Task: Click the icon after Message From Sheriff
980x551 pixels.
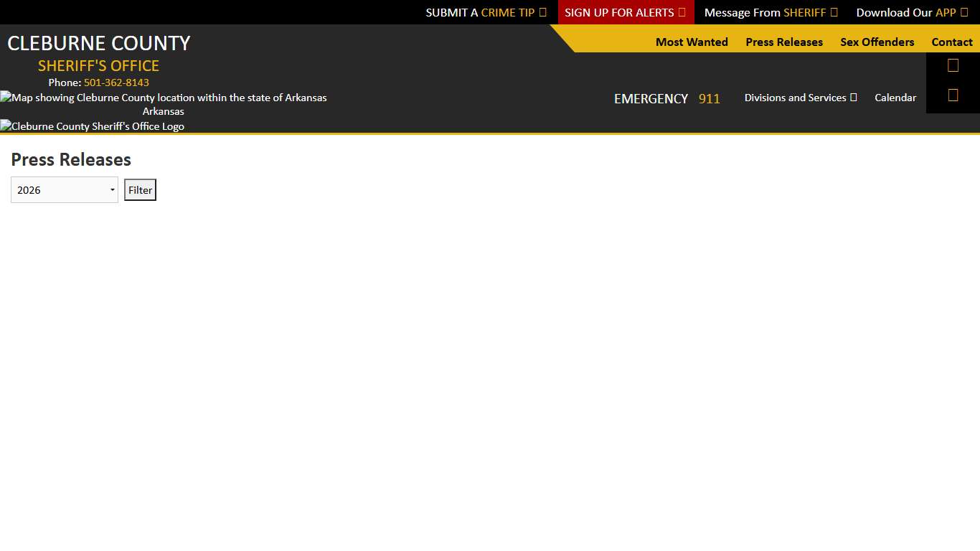Action: tap(834, 12)
